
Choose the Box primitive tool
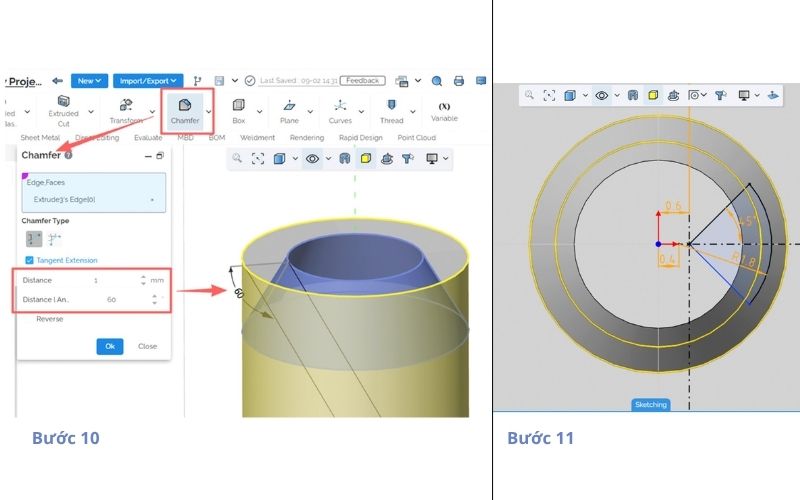click(x=238, y=109)
